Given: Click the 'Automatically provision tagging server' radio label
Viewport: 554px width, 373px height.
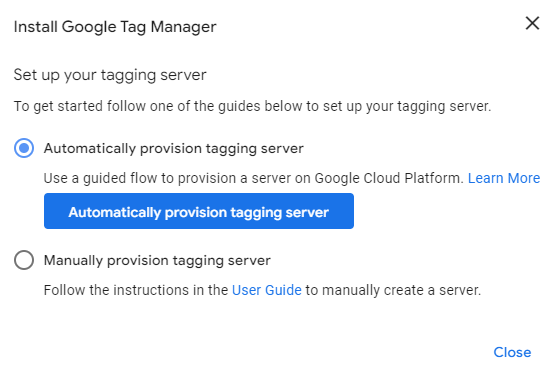Looking at the screenshot, I should click(173, 148).
